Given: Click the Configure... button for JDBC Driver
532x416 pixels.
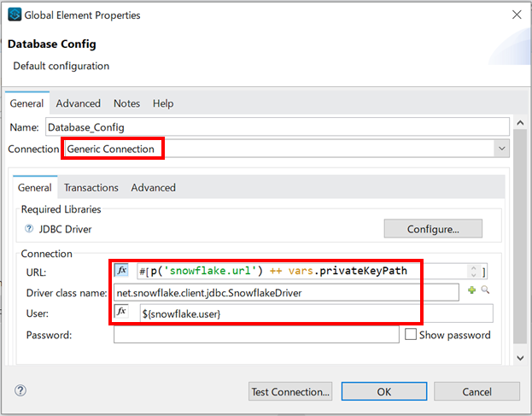Looking at the screenshot, I should click(x=432, y=229).
